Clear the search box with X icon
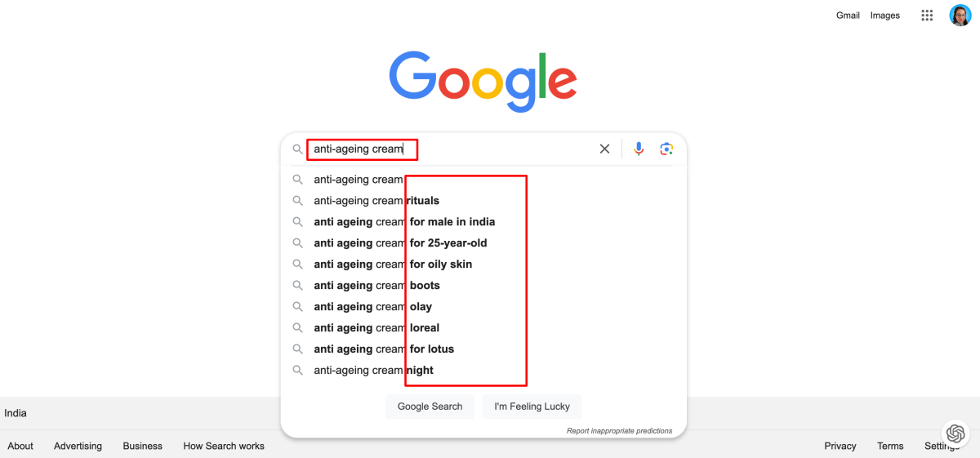 pyautogui.click(x=604, y=149)
